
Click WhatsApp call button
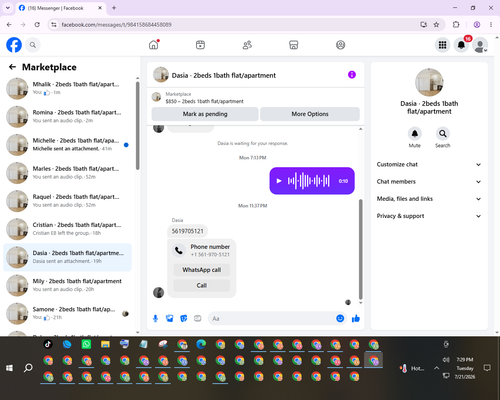click(202, 270)
